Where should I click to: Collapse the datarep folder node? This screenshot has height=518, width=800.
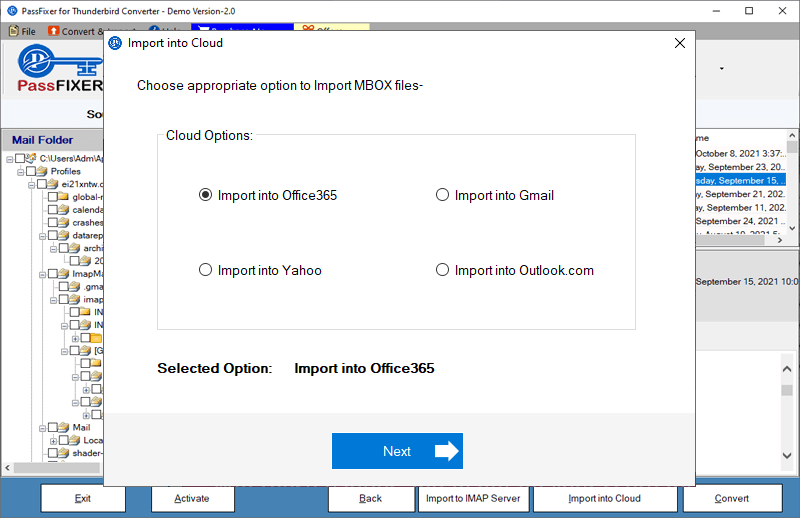42,236
